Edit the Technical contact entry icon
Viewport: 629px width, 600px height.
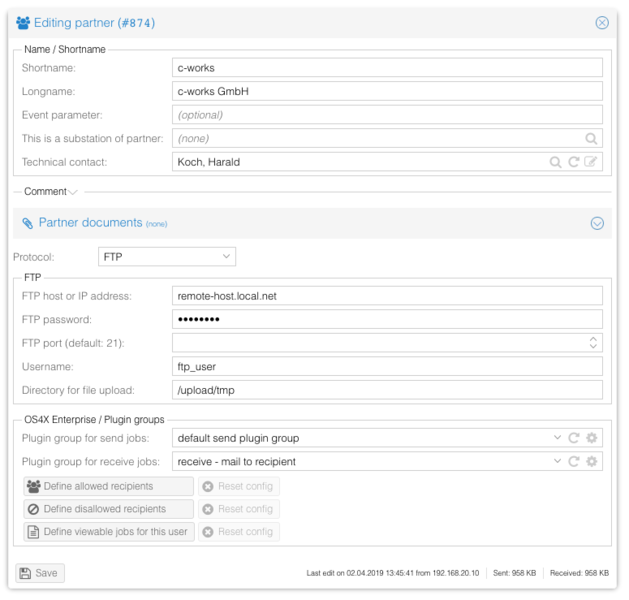591,162
